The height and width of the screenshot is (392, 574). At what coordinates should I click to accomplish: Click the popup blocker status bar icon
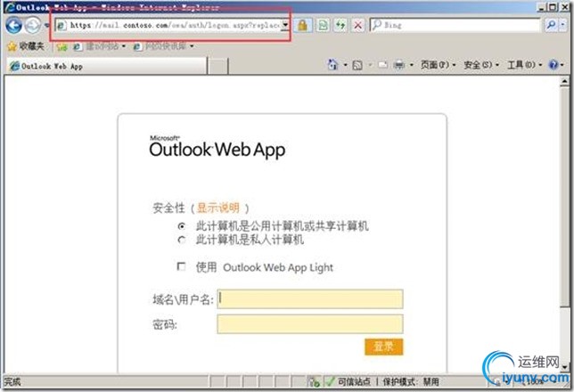click(x=314, y=381)
